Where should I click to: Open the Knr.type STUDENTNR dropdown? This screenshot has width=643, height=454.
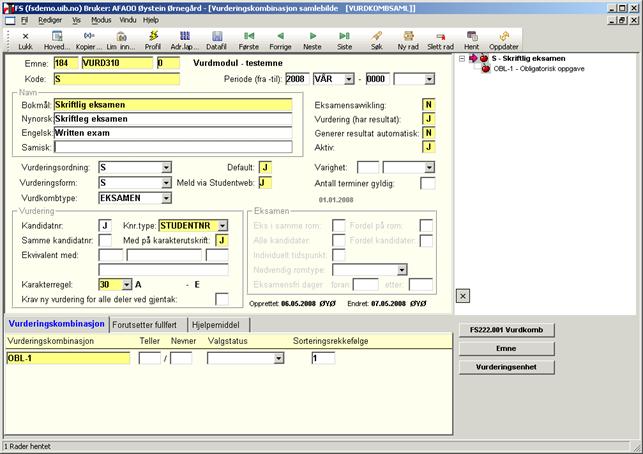222,226
